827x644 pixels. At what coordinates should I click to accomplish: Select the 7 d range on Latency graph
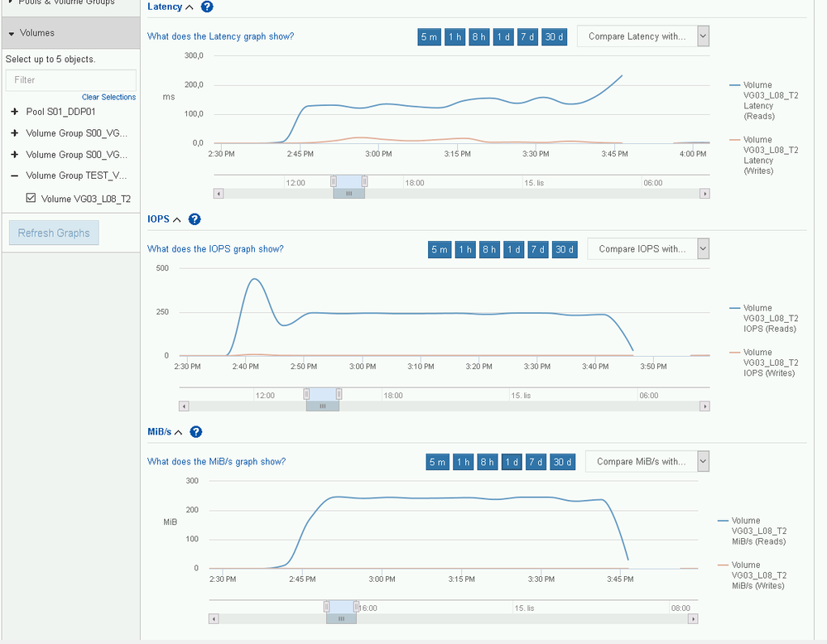[x=528, y=36]
